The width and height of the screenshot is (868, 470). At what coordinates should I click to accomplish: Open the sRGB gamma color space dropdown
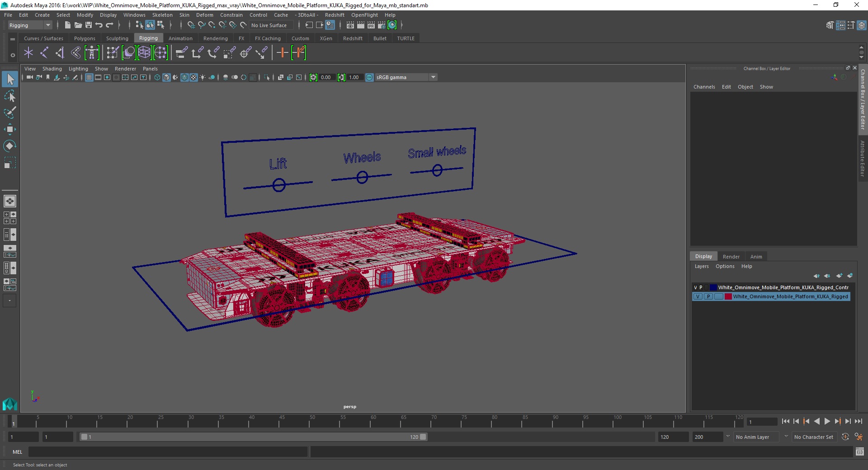point(406,77)
